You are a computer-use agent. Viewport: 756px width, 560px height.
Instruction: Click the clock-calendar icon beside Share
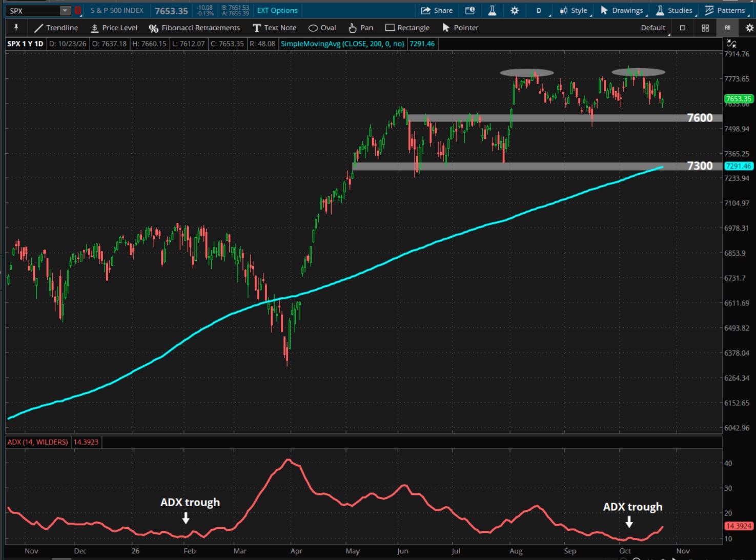click(470, 10)
